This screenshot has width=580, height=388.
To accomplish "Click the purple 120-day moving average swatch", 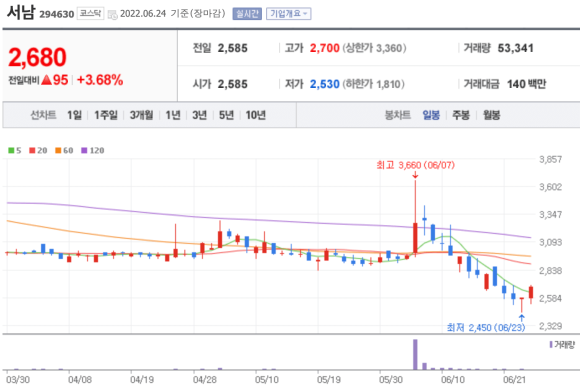I will point(84,150).
